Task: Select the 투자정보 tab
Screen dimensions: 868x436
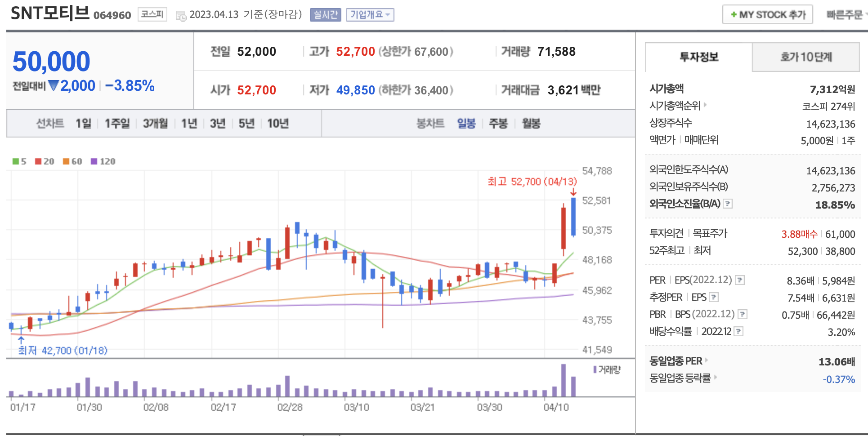Action: (698, 57)
